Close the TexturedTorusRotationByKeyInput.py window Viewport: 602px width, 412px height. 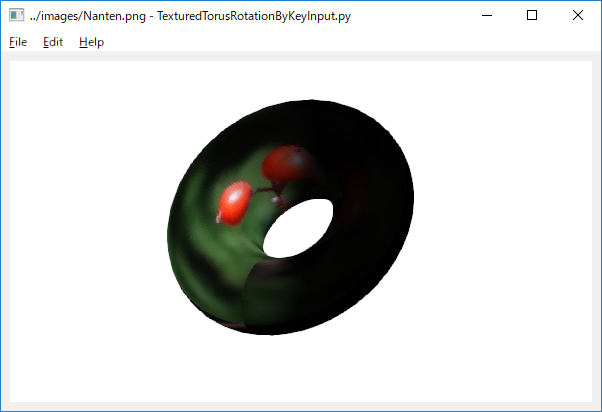pyautogui.click(x=577, y=15)
